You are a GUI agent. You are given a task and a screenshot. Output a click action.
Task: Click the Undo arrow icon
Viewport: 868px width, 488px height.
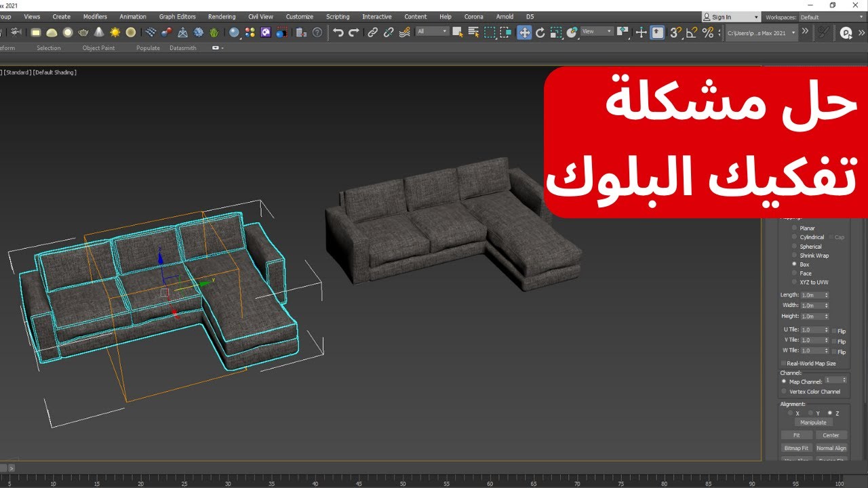coord(338,32)
